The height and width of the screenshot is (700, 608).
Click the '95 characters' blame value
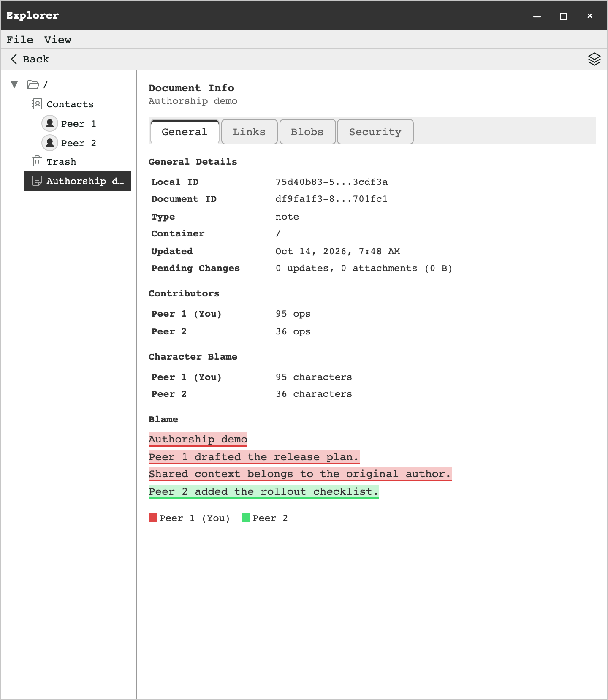[x=314, y=377]
